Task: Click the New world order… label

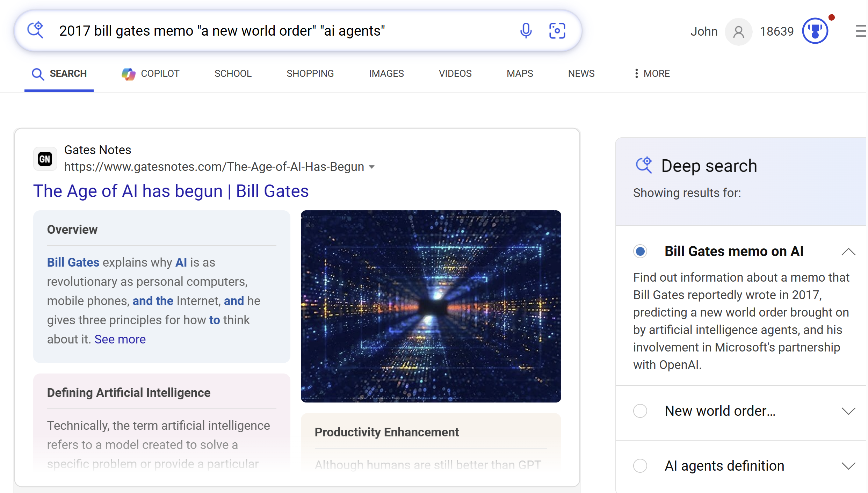Action: (x=720, y=411)
